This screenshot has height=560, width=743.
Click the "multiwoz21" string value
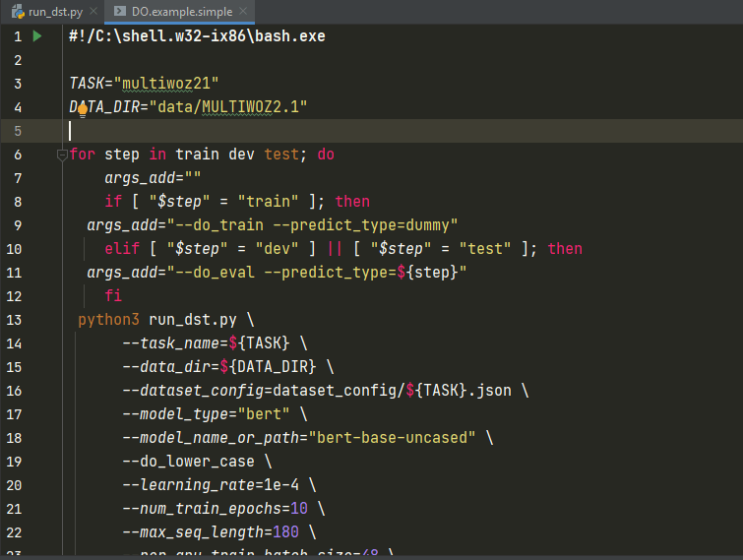[x=166, y=84]
